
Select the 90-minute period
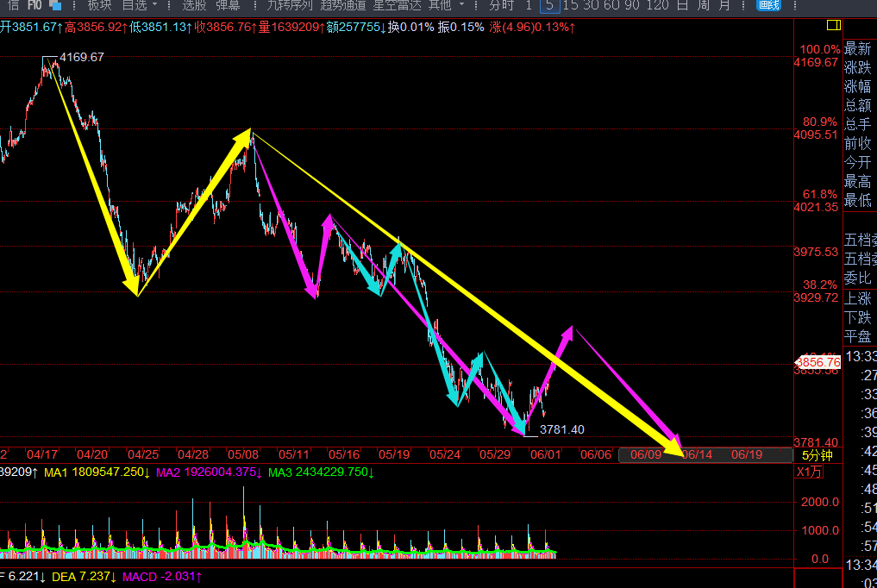pyautogui.click(x=632, y=5)
